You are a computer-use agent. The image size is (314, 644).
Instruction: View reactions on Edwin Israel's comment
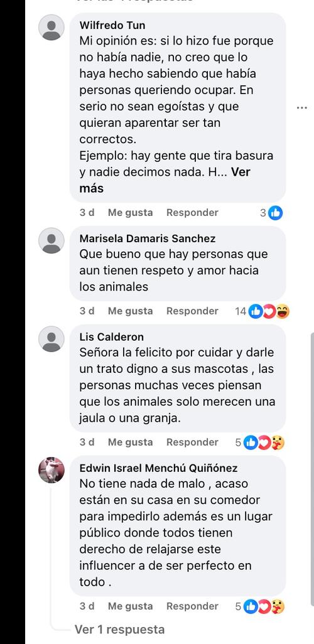tap(260, 606)
